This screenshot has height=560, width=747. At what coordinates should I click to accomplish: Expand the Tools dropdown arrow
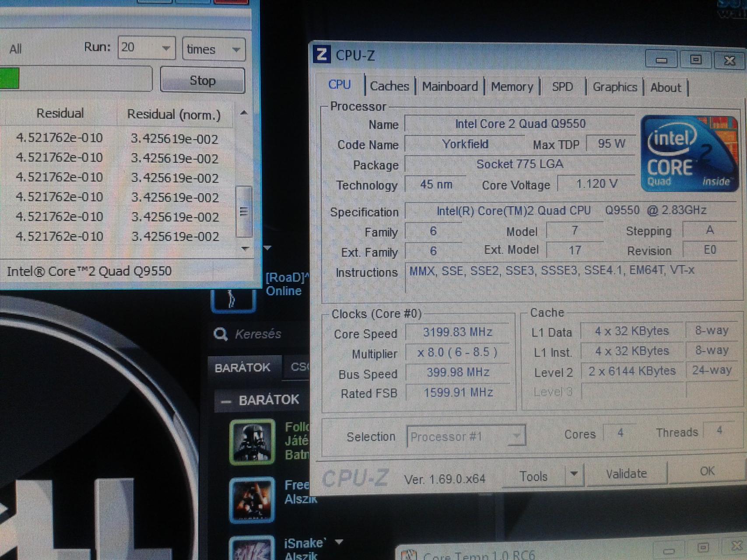[x=574, y=474]
